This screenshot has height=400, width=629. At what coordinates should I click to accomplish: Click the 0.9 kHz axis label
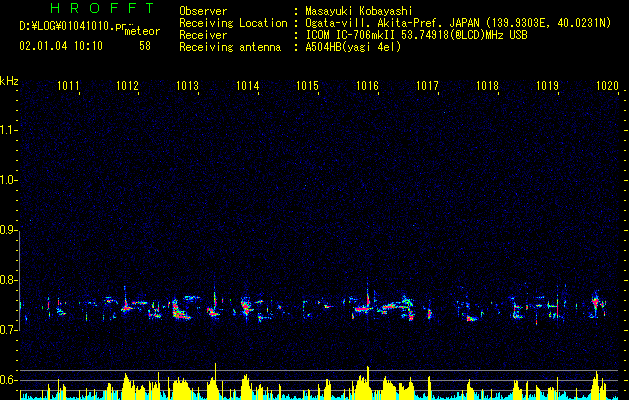[x=8, y=230]
